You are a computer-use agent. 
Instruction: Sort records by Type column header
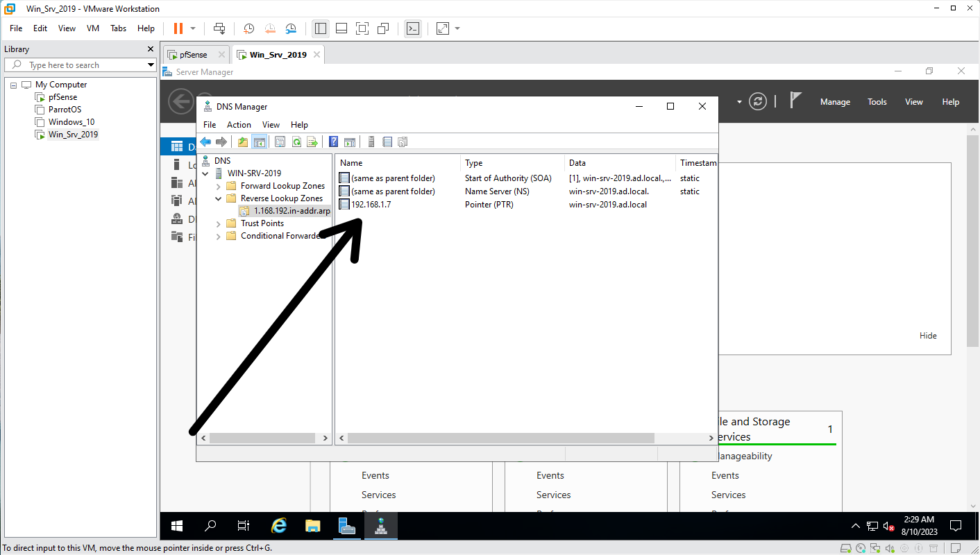click(512, 163)
